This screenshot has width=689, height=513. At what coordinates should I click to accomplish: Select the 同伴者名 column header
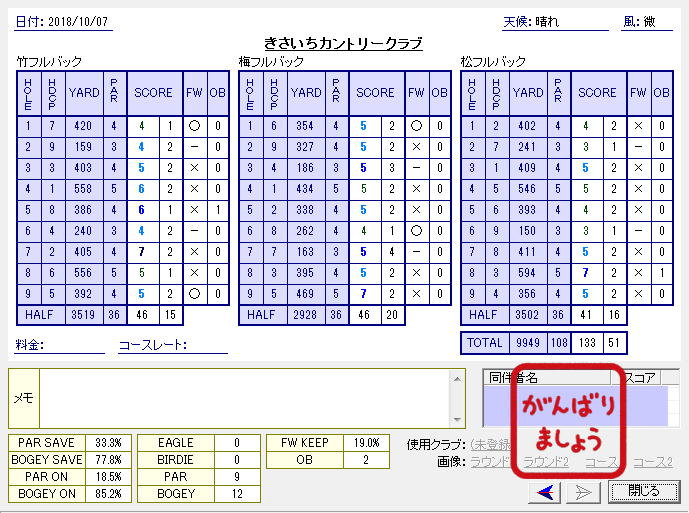click(518, 378)
